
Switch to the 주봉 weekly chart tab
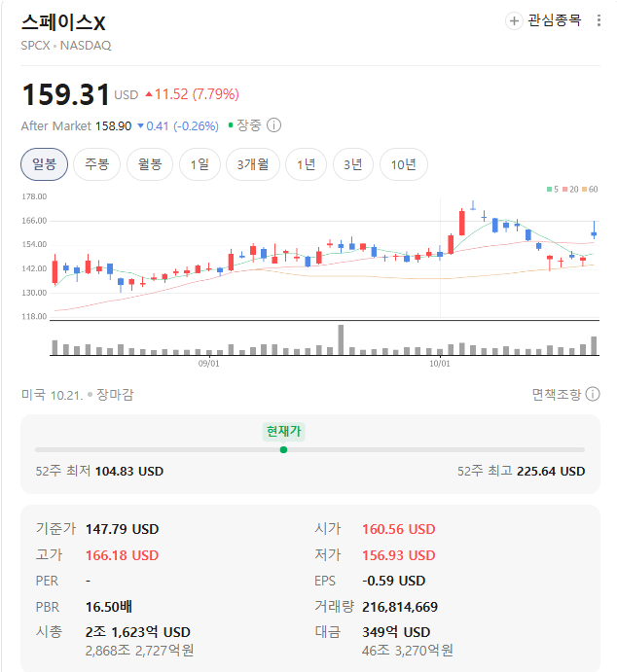click(x=97, y=164)
